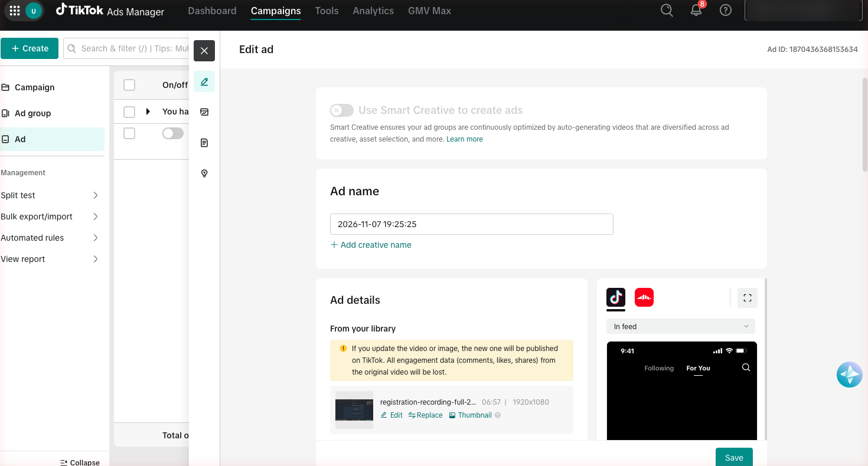The height and width of the screenshot is (466, 868).
Task: Click the Save button
Action: 734,457
